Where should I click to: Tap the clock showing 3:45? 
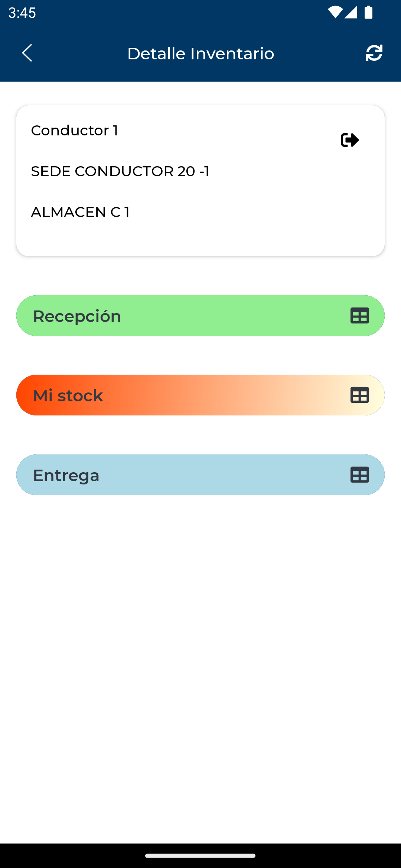point(22,13)
